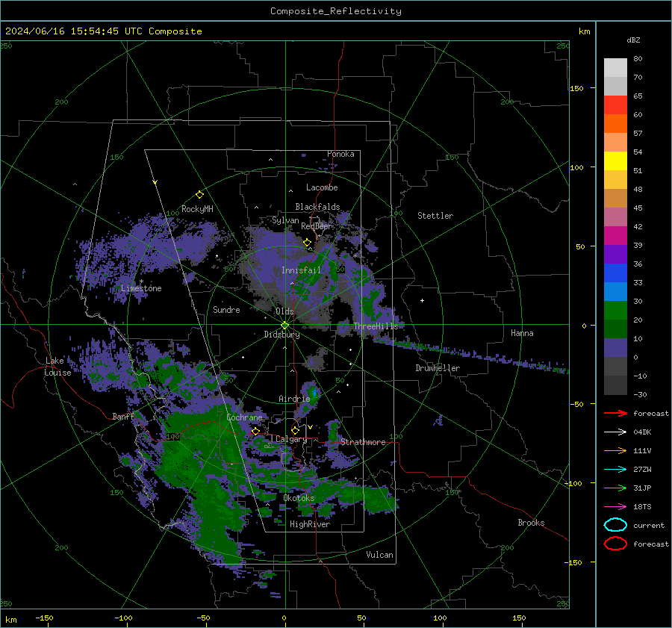
Task: Click the Drumheller city label
Action: pyautogui.click(x=438, y=368)
